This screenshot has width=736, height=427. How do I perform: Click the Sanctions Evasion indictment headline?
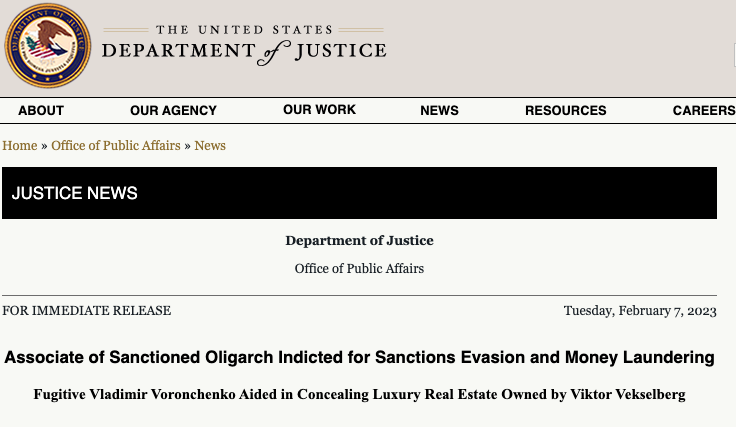pos(359,357)
